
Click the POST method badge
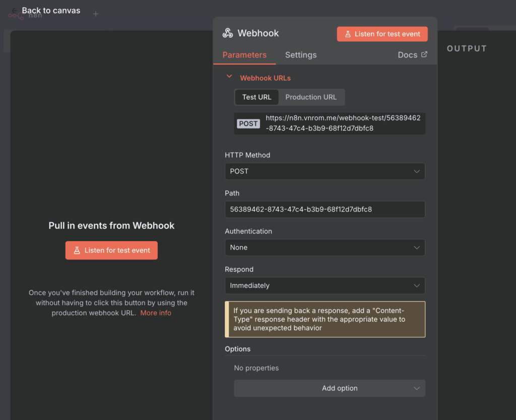(x=248, y=124)
